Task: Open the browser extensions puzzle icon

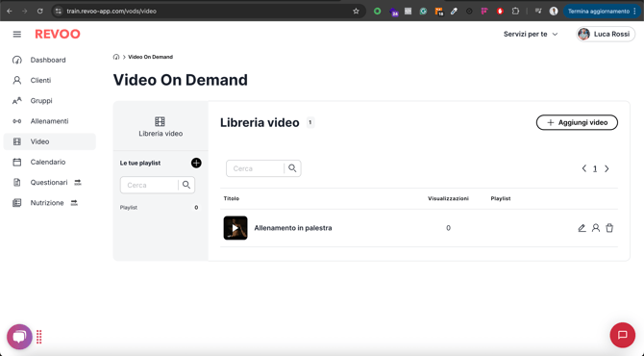Action: pos(515,12)
